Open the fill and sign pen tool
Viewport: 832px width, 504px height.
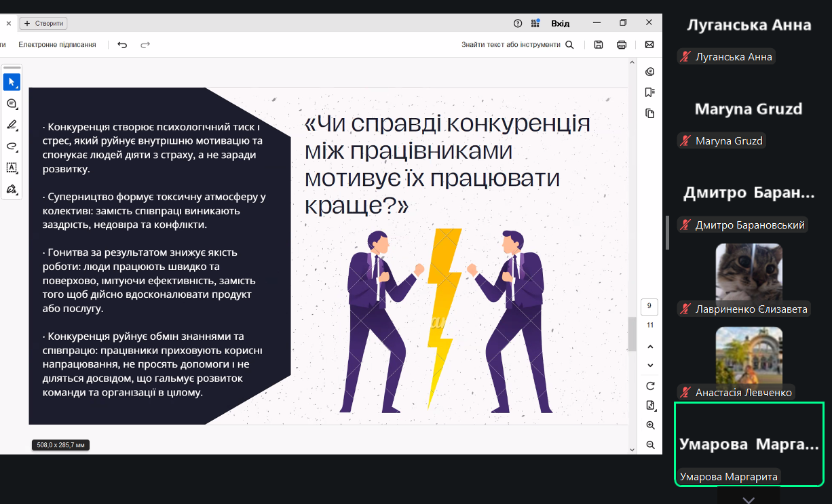(x=12, y=189)
